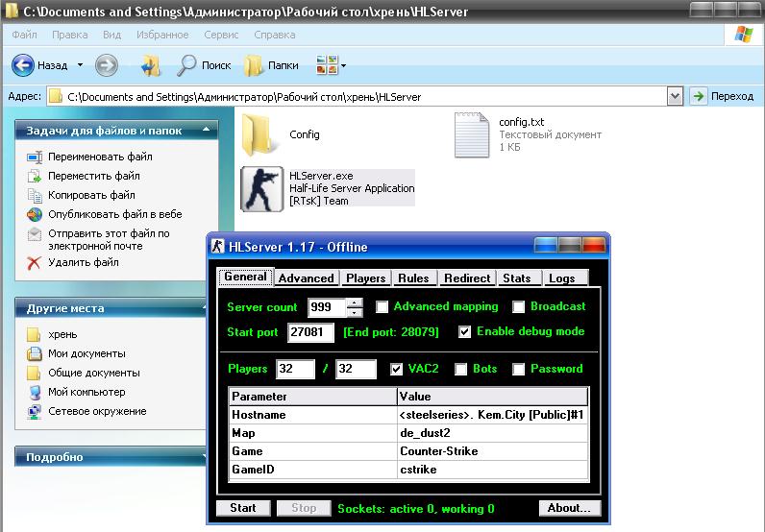Open the Назад history dropdown arrow
Viewport: 765px width, 532px height.
pyautogui.click(x=80, y=65)
